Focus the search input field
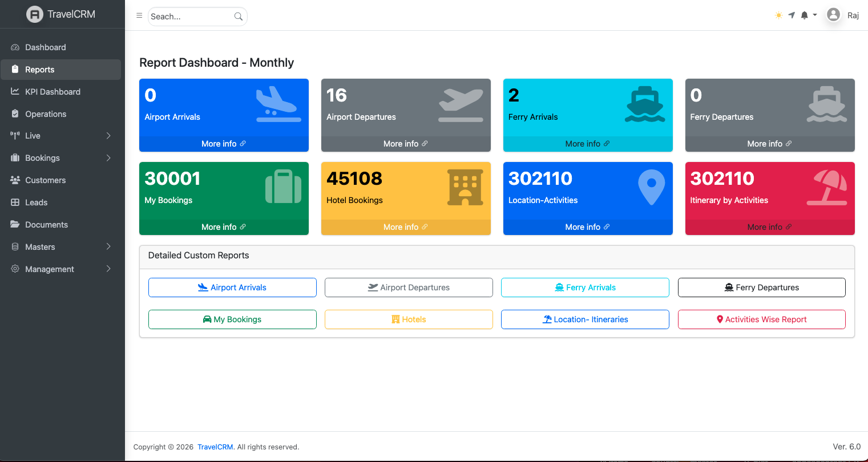 (x=192, y=17)
